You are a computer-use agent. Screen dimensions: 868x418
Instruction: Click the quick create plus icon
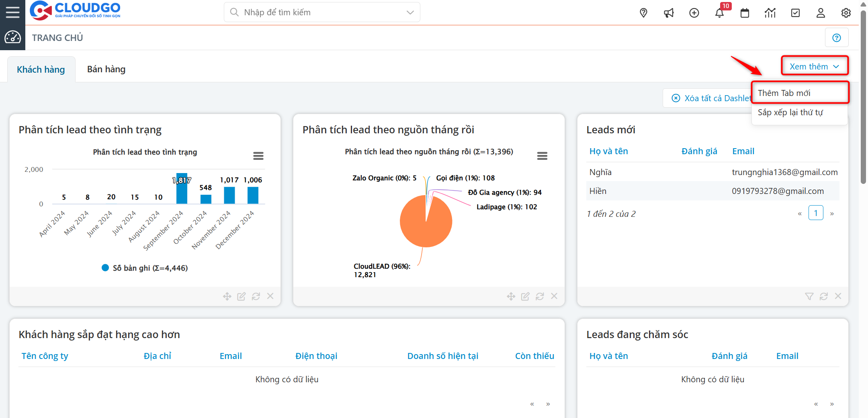point(694,13)
